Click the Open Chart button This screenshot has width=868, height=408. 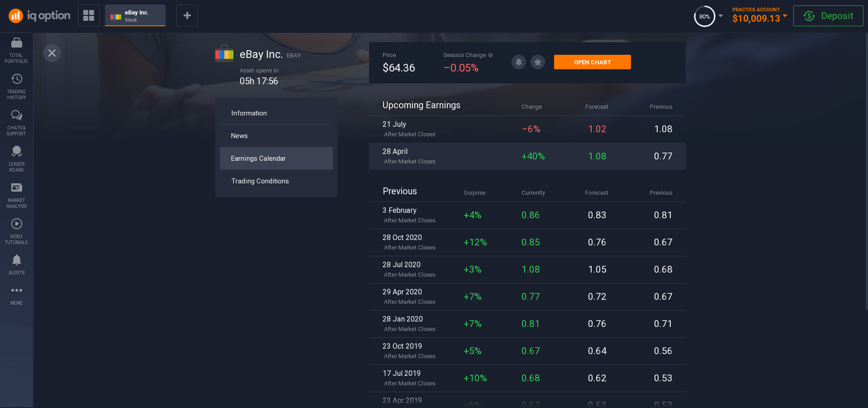(592, 62)
